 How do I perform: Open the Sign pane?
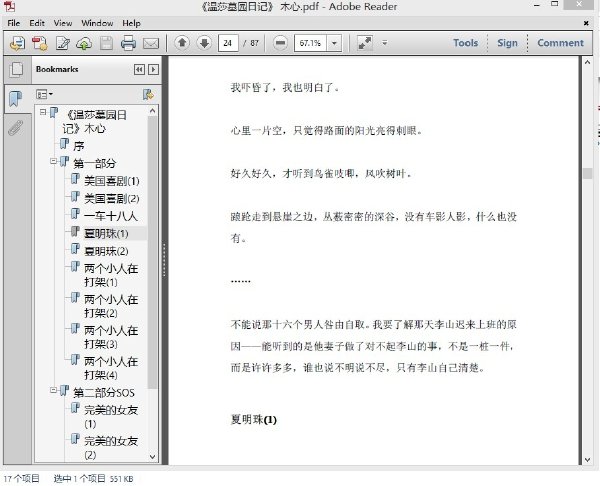(x=507, y=43)
